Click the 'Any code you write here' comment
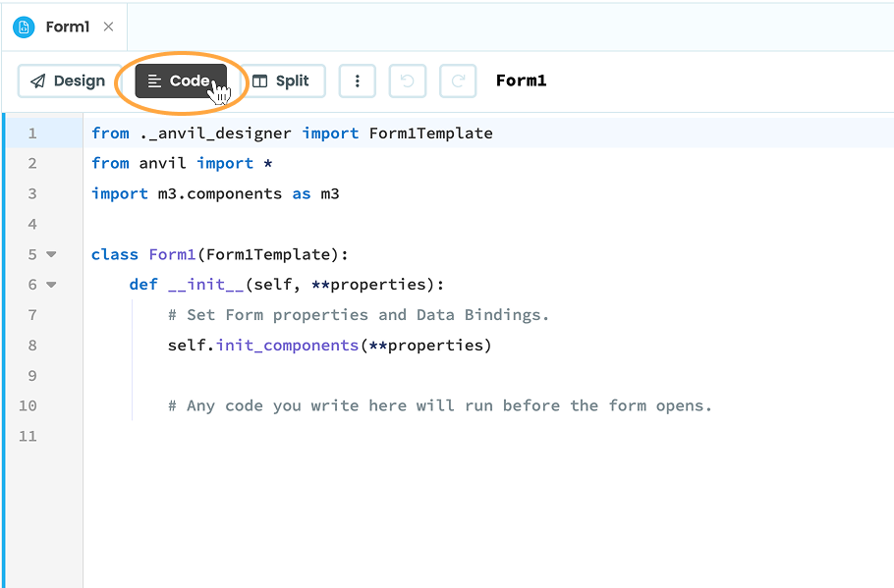 click(x=439, y=405)
